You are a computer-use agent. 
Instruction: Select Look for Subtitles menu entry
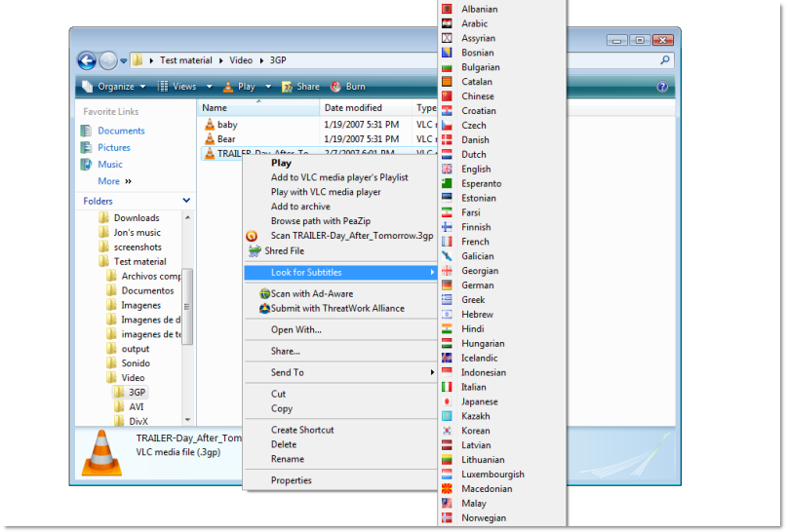(x=306, y=273)
